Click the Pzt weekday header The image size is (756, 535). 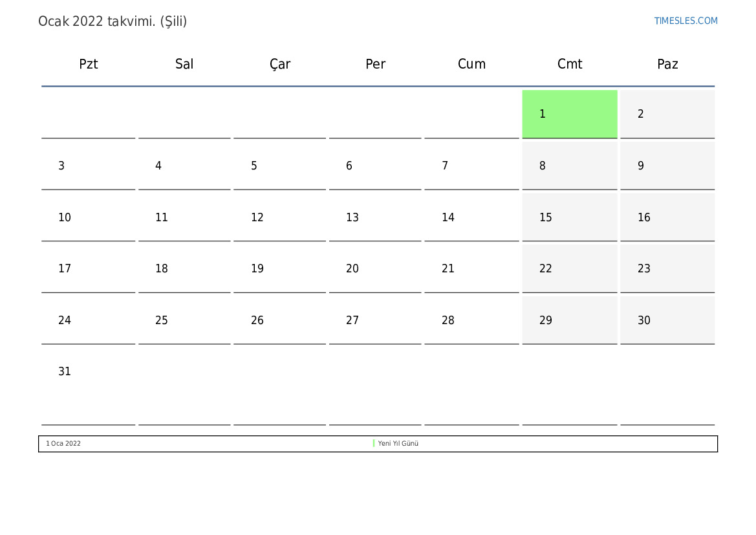click(x=89, y=64)
